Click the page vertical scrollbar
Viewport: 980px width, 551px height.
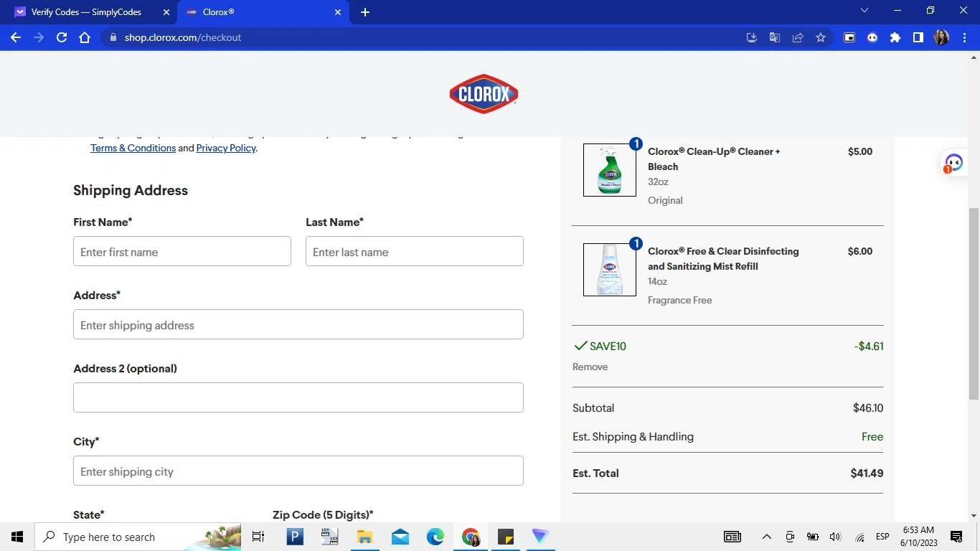(x=974, y=303)
